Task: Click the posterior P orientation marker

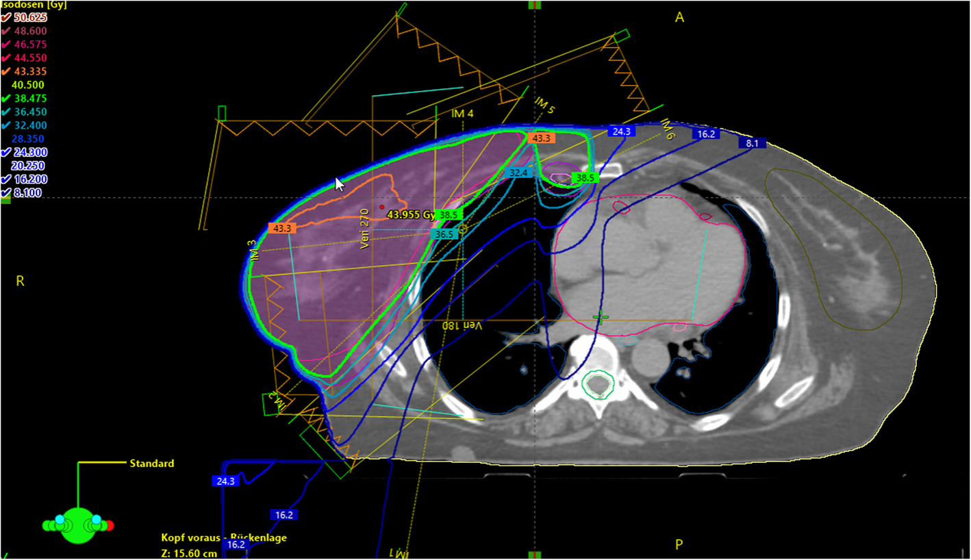Action: (x=679, y=545)
